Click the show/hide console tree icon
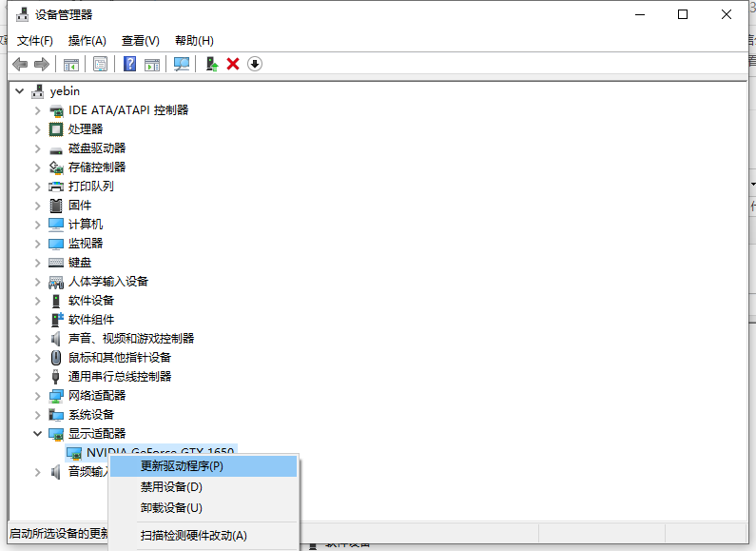756x551 pixels. pyautogui.click(x=71, y=64)
